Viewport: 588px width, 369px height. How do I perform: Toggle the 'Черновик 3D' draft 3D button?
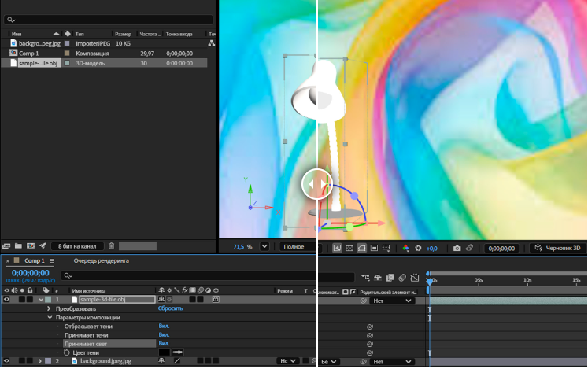tap(558, 249)
